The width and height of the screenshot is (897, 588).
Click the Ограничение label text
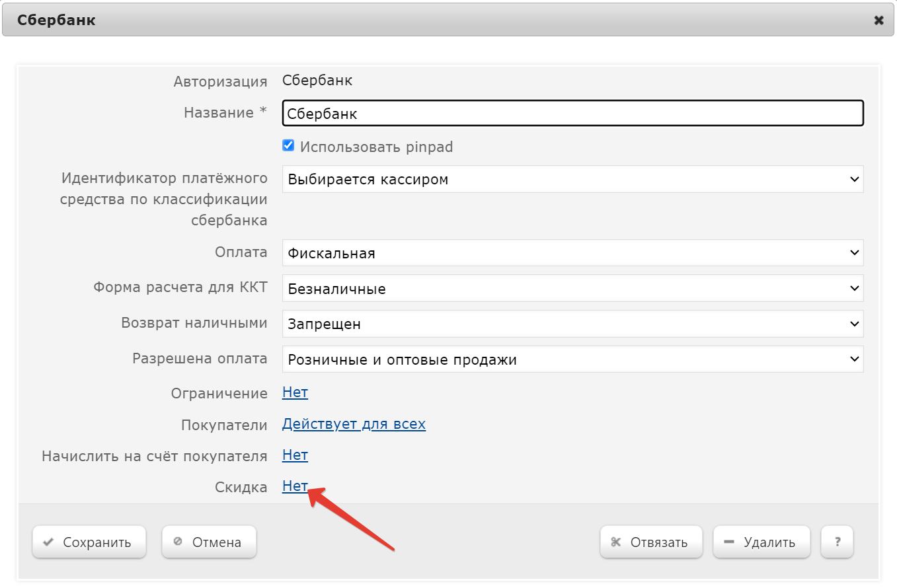point(219,393)
